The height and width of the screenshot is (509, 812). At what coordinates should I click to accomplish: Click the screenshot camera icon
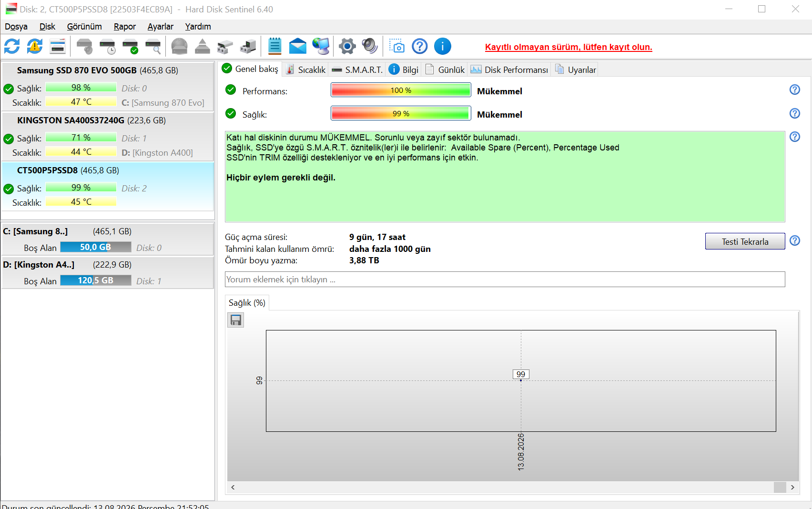(x=396, y=46)
